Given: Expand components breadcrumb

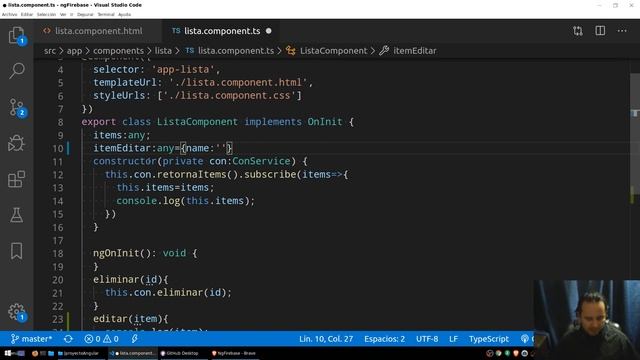Looking at the screenshot, I should pos(118,51).
